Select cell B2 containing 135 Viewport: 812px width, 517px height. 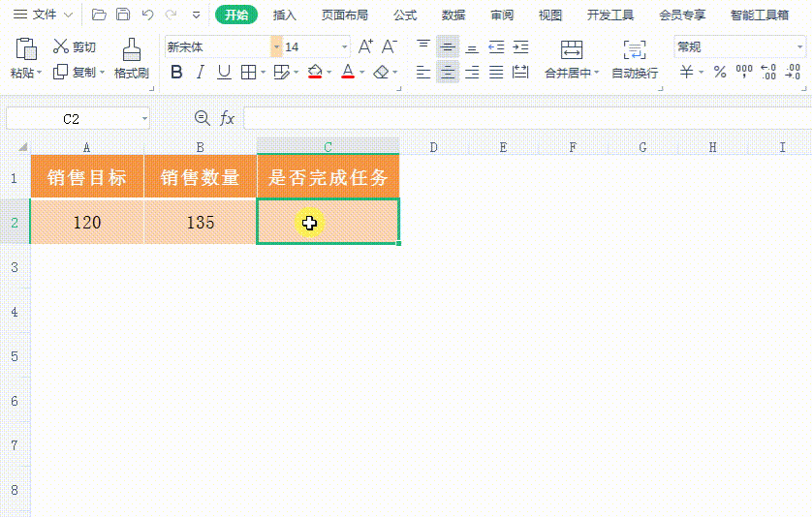(x=201, y=223)
